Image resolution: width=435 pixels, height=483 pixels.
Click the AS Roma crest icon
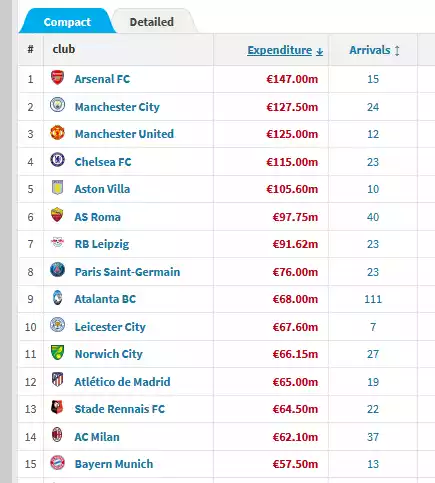click(57, 215)
